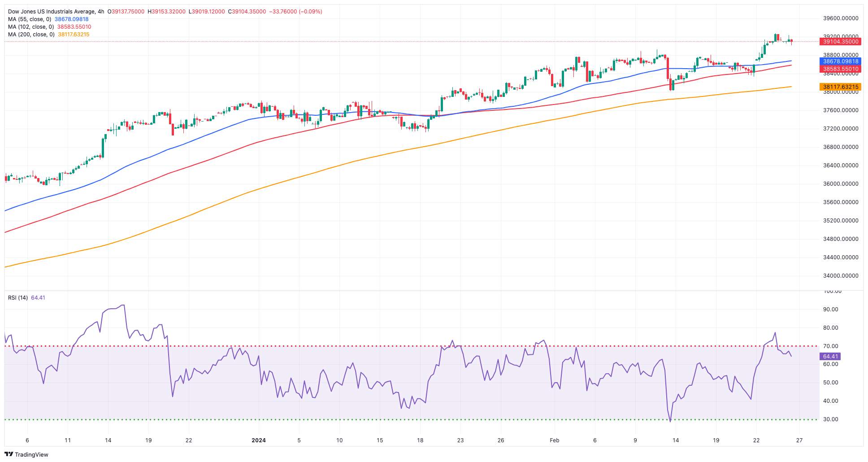Click the 23 date axis label
This screenshot has height=462, width=868.
point(460,440)
